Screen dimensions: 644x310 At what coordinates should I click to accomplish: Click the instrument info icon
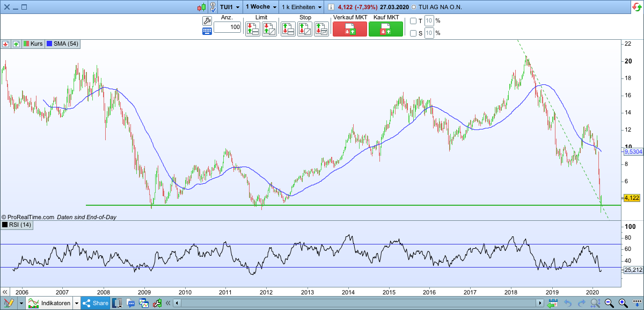tap(331, 8)
